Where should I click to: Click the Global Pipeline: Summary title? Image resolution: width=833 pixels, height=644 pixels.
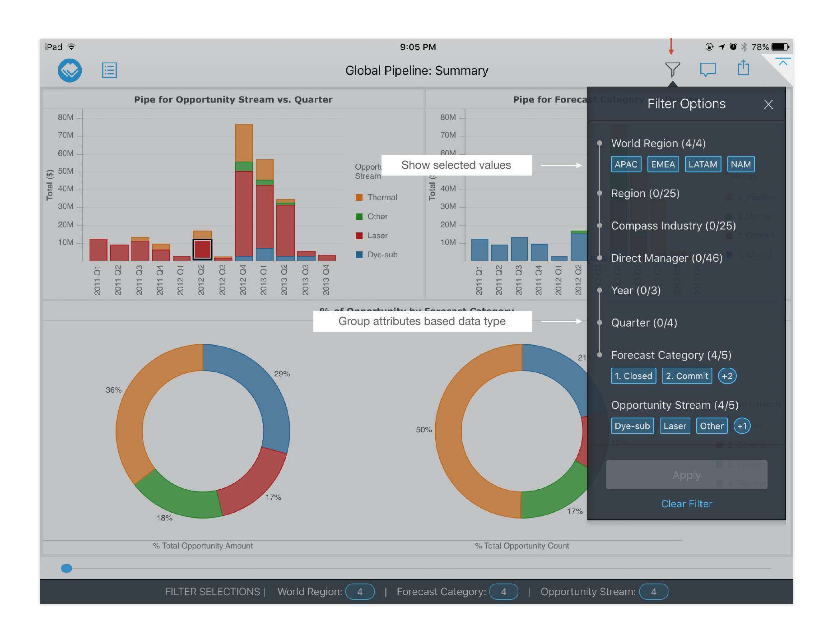pyautogui.click(x=417, y=71)
